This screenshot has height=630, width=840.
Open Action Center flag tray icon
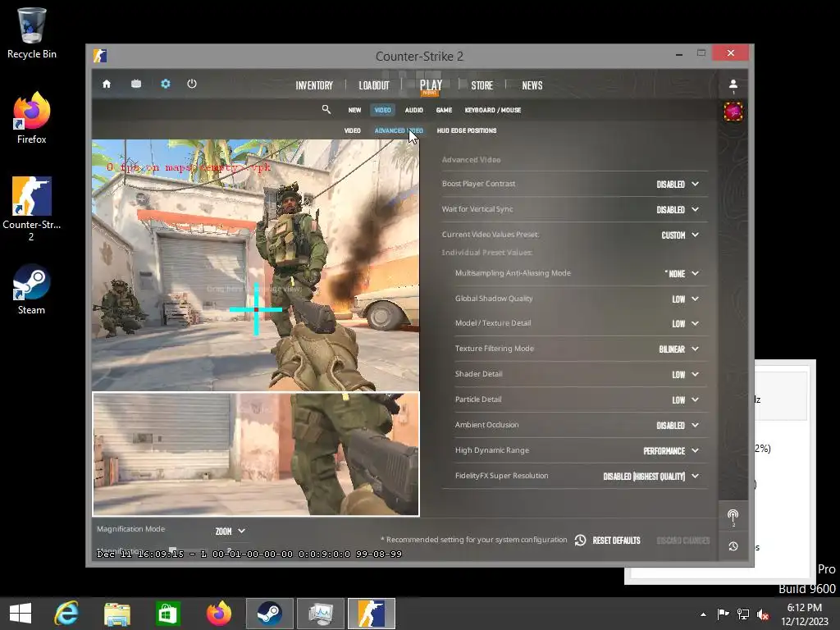[x=724, y=614]
